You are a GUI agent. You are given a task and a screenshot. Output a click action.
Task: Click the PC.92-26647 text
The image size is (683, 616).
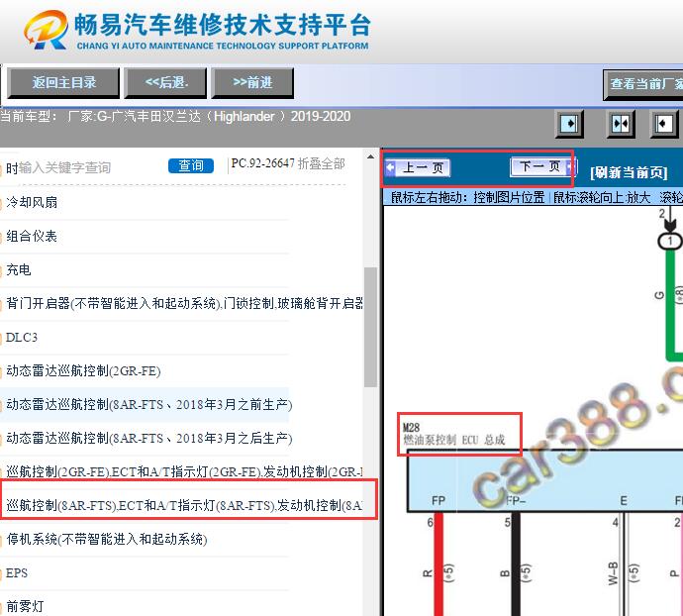click(262, 163)
